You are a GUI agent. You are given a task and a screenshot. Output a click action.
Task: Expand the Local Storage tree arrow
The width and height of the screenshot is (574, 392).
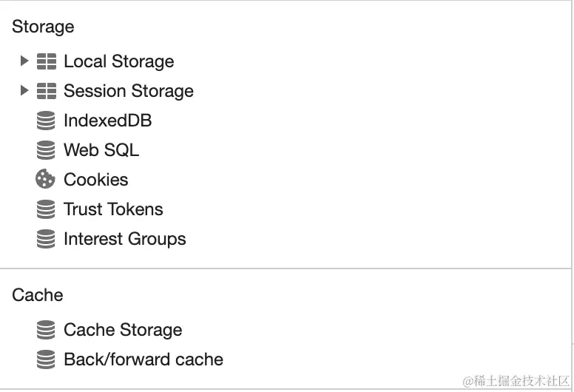[24, 61]
